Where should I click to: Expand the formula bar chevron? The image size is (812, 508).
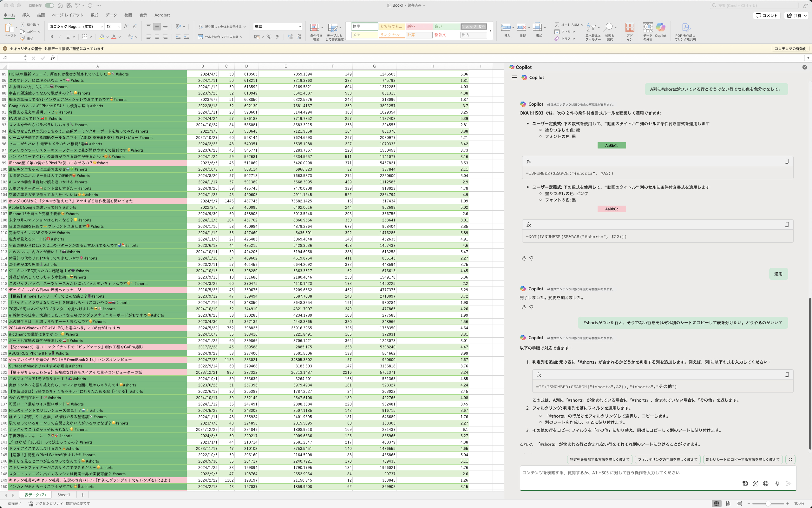coord(808,58)
